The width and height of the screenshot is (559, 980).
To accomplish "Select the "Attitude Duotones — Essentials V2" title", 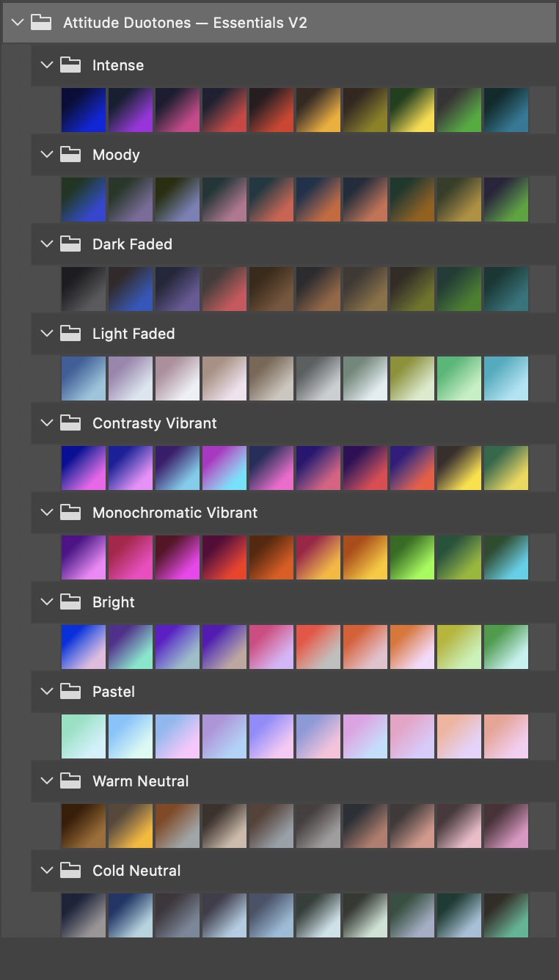I will [185, 23].
